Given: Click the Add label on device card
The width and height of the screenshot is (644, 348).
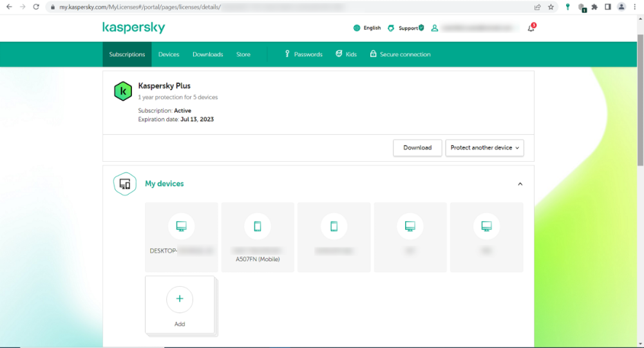Looking at the screenshot, I should coord(180,324).
